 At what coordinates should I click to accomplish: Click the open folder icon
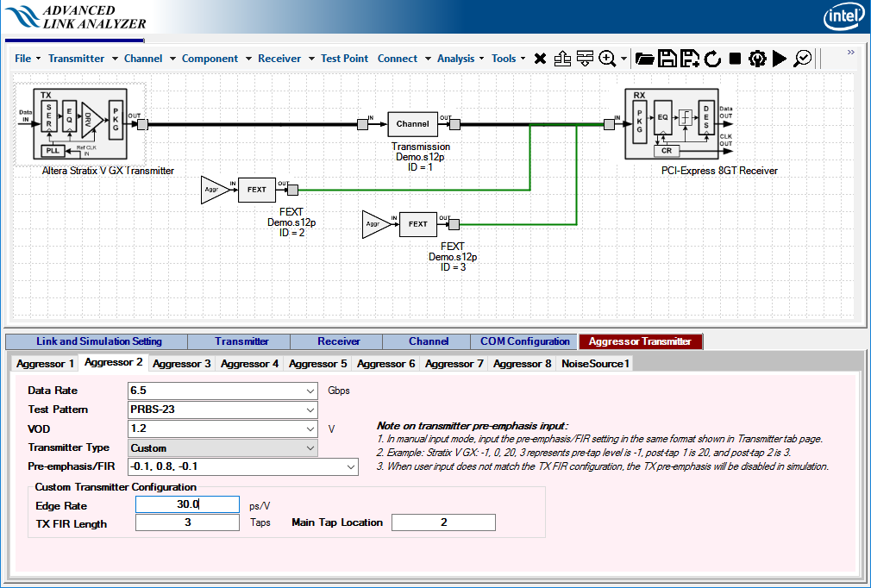coord(644,59)
